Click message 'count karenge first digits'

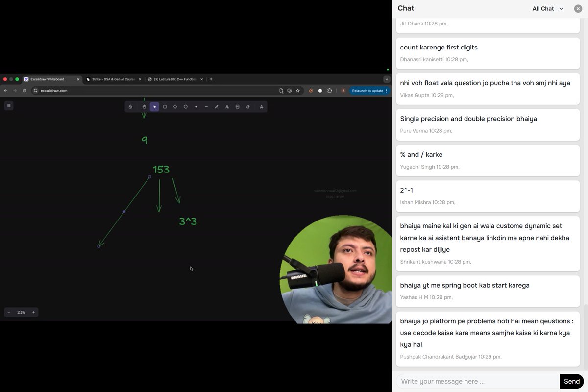click(488, 53)
